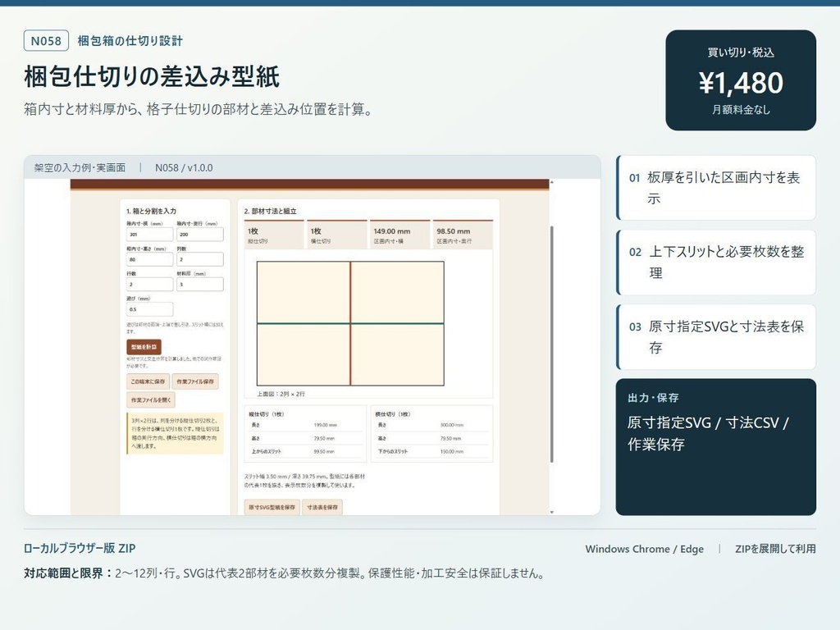Click the 2. 部材寸法と組立 section heading

(271, 211)
